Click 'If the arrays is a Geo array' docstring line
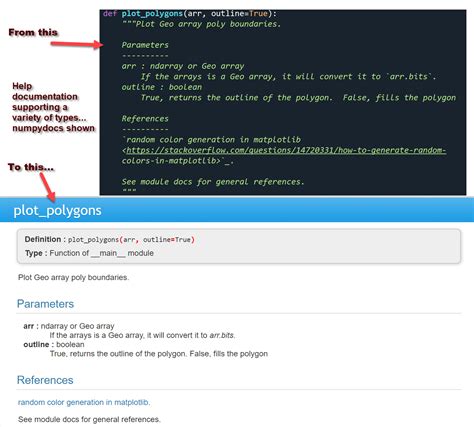 point(288,77)
